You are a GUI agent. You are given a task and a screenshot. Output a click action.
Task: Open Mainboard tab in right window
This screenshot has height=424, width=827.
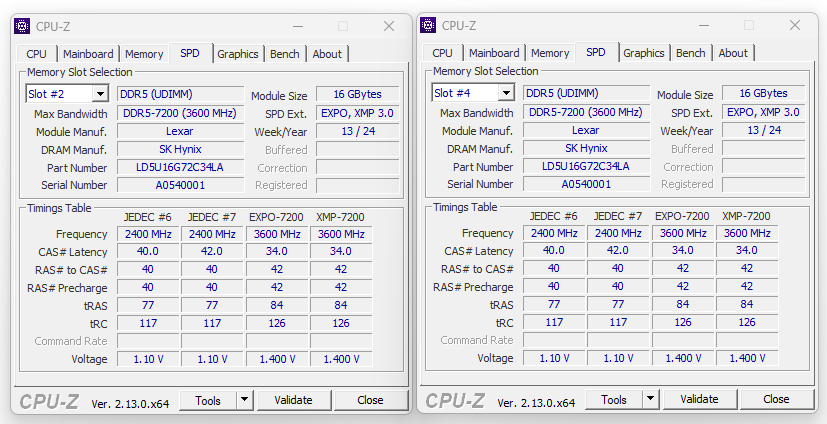494,53
